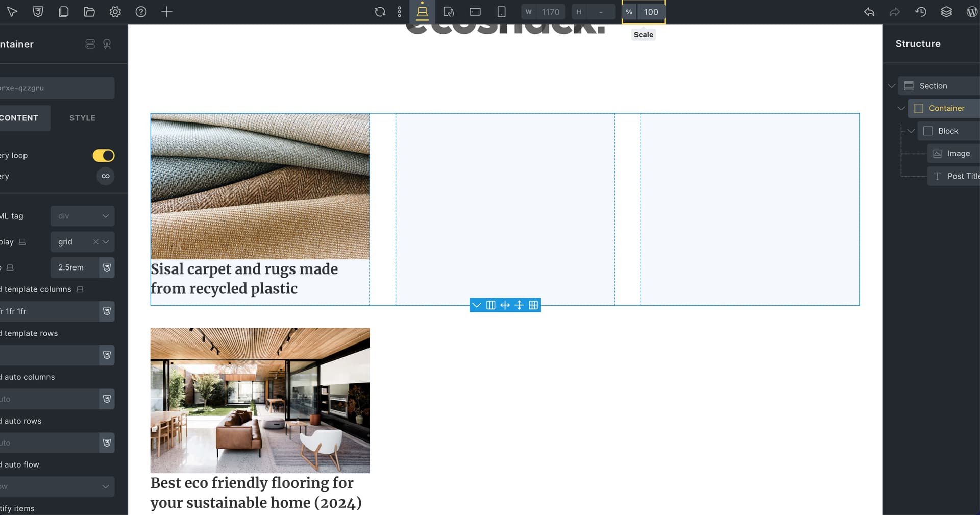
Task: Switch to the desktop base breakpoint
Action: 422,12
